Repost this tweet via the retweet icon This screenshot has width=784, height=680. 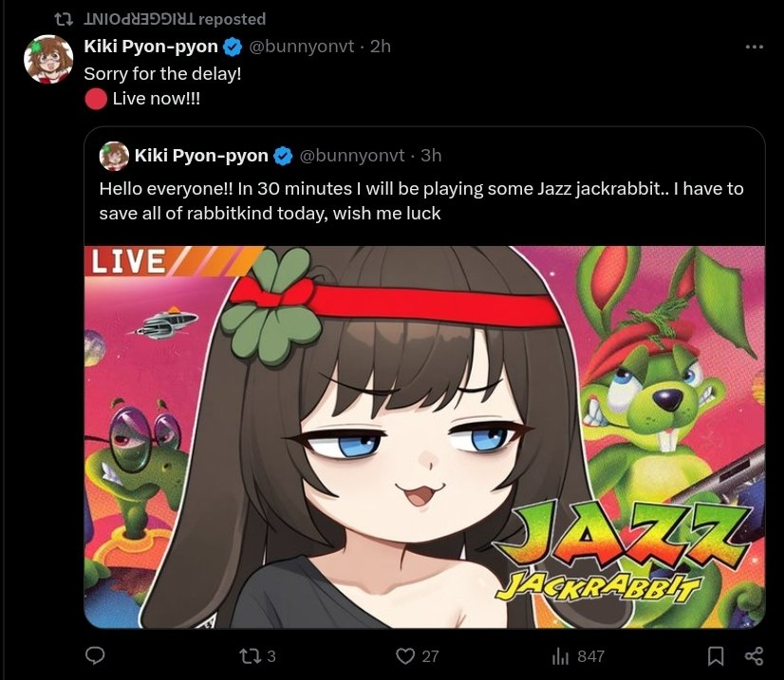[x=249, y=656]
